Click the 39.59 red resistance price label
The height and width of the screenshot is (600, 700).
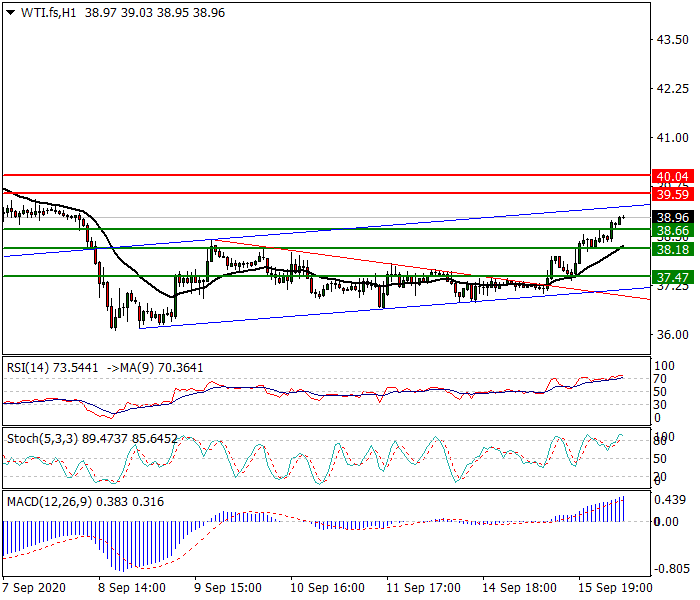click(x=673, y=195)
